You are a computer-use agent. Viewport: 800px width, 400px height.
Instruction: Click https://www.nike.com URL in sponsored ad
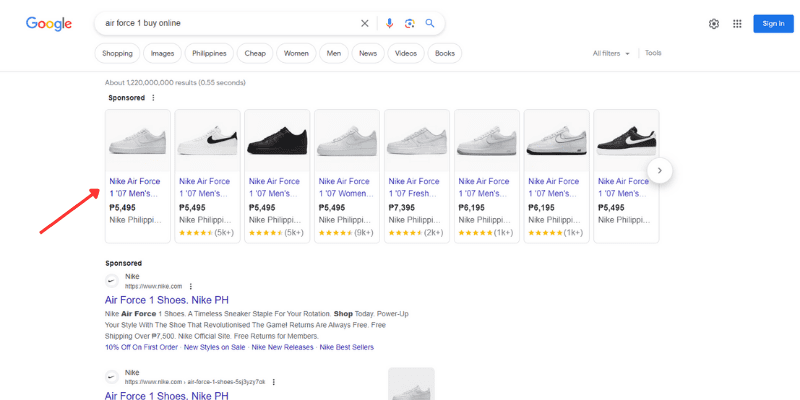pyautogui.click(x=154, y=286)
